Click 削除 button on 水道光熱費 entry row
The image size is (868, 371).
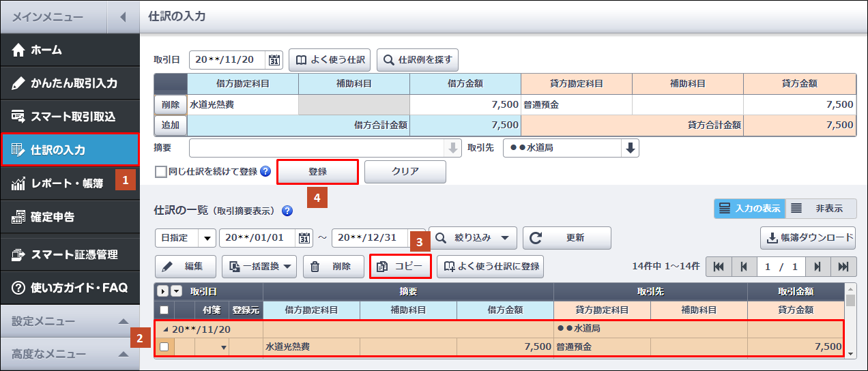171,105
